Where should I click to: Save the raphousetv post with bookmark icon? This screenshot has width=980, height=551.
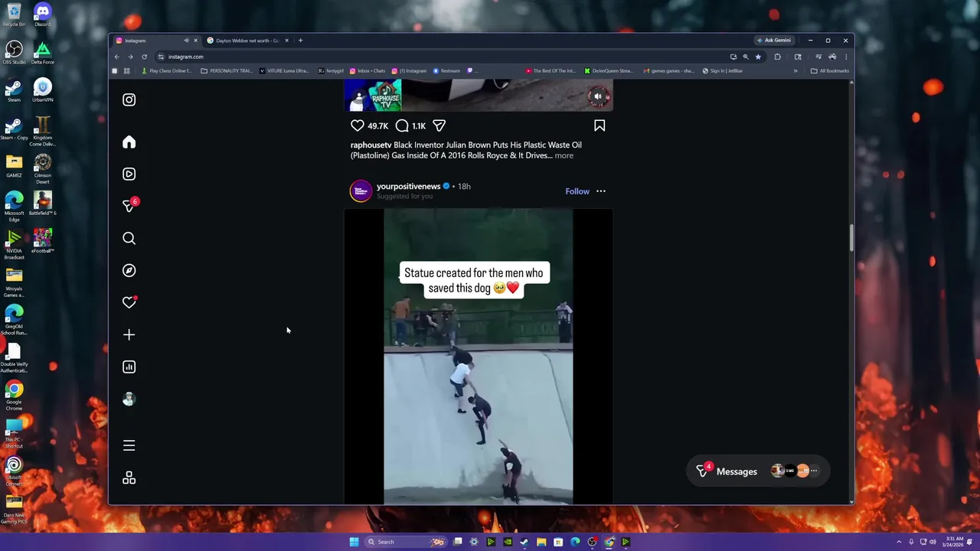[599, 126]
